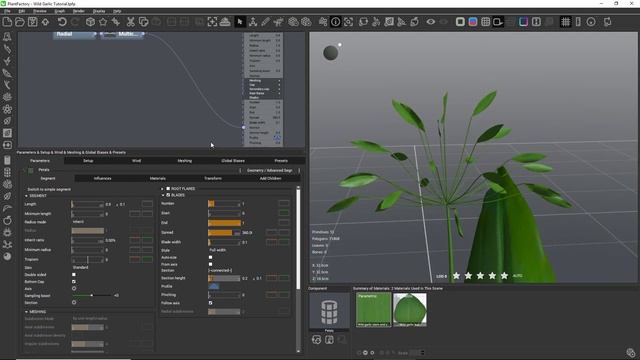Click the Profile curve preview
This screenshot has height=360, width=640.
point(213,287)
